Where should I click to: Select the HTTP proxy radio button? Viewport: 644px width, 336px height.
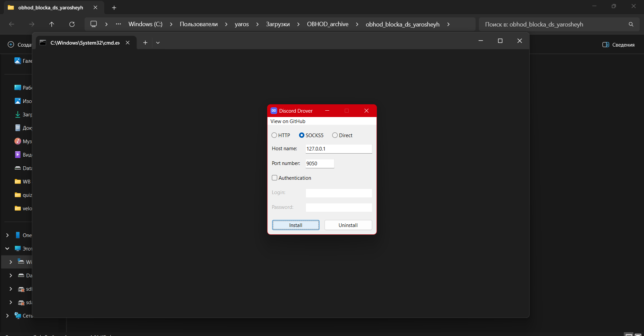click(x=274, y=135)
